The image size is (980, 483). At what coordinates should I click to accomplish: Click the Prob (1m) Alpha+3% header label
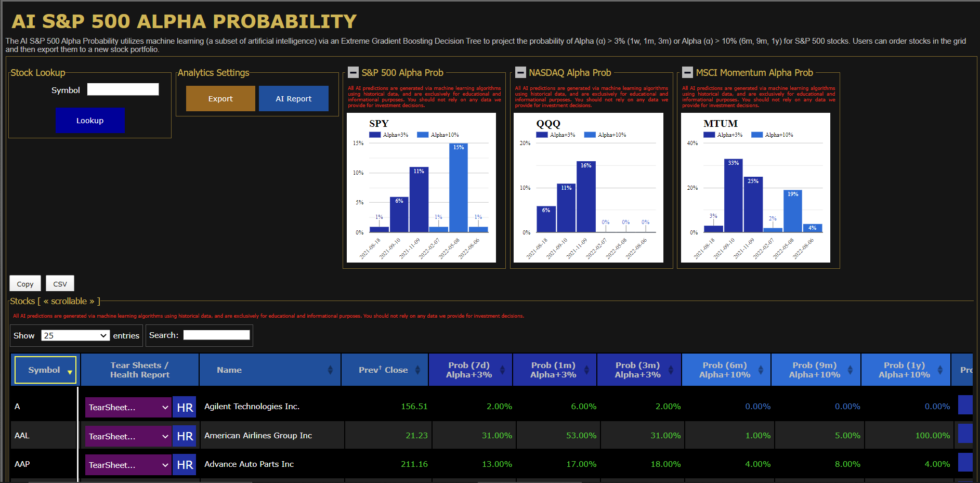click(553, 370)
